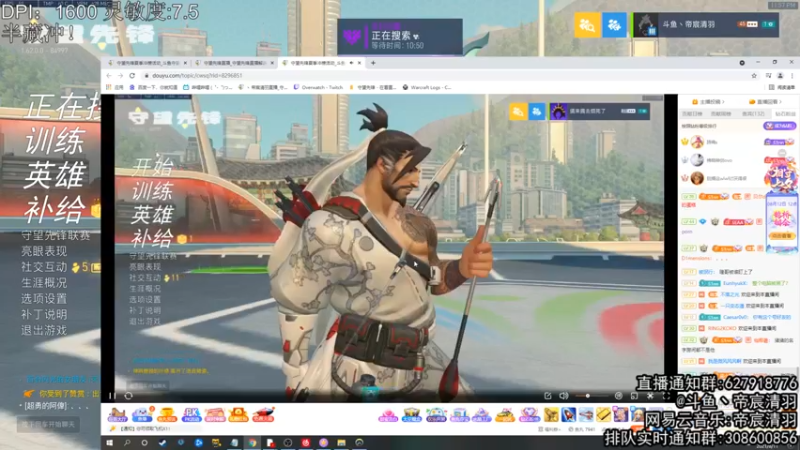Viewport: 800px width, 450px height.
Task: Click the 按下回车开始聊天 game chat box
Action: 48,424
